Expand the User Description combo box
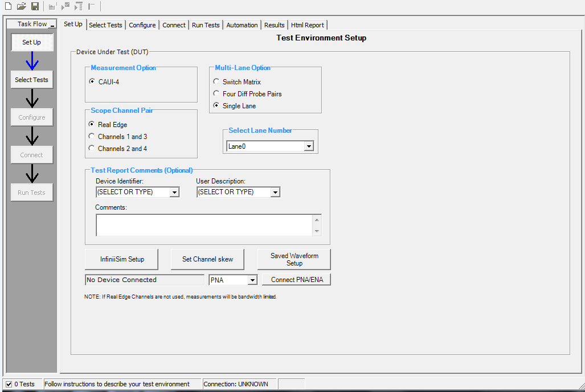The image size is (585, 392). click(275, 193)
